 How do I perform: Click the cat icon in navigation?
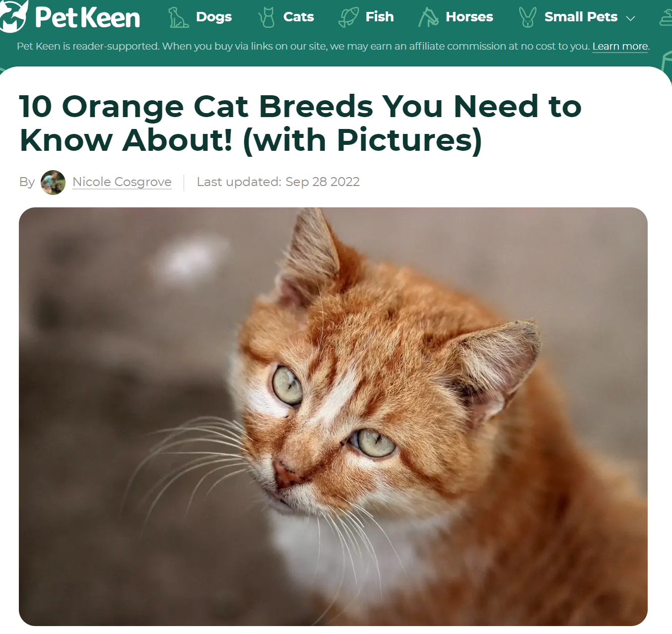(x=267, y=17)
